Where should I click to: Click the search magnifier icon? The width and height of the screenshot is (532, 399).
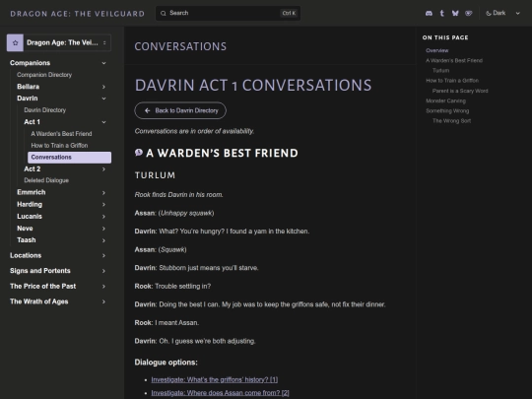coord(164,13)
